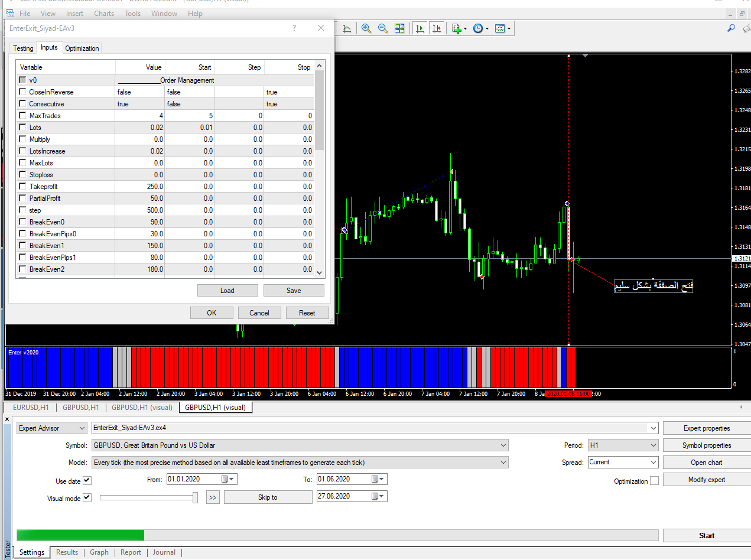Click the Tile Windows icon
Screen dimensions: 751x560
[399, 28]
